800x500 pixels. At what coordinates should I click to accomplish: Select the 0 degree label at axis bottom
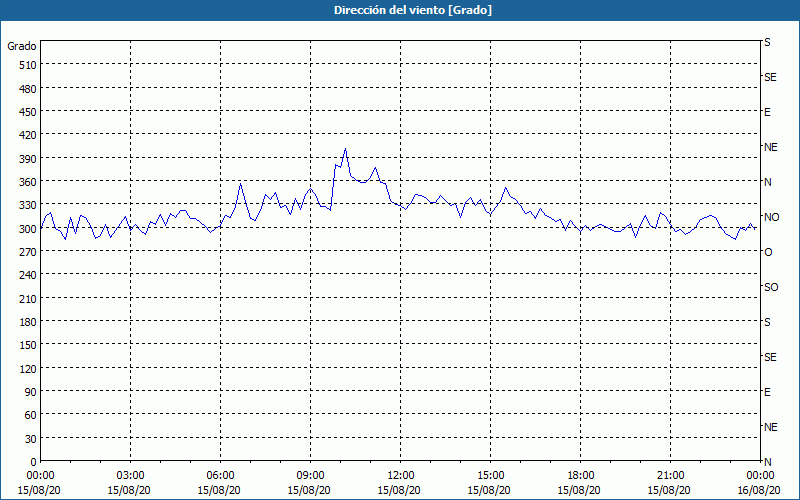click(34, 462)
